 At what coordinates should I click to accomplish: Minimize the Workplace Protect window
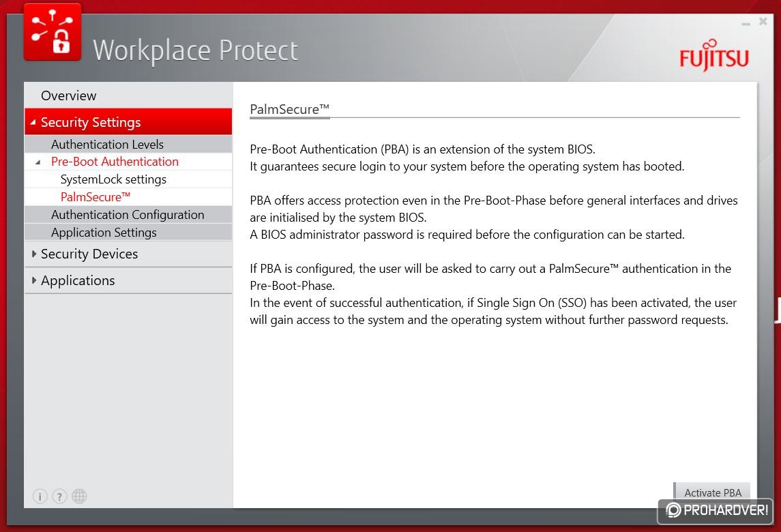pyautogui.click(x=746, y=23)
